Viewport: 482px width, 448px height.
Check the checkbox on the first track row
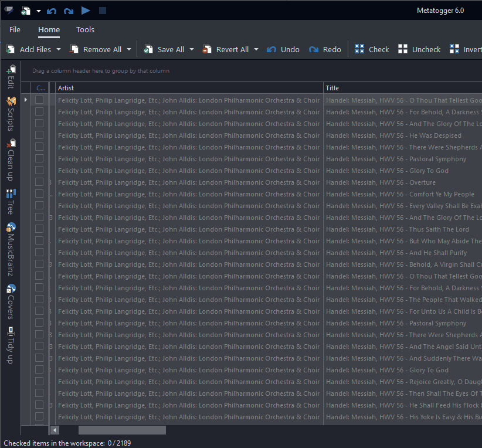(39, 100)
